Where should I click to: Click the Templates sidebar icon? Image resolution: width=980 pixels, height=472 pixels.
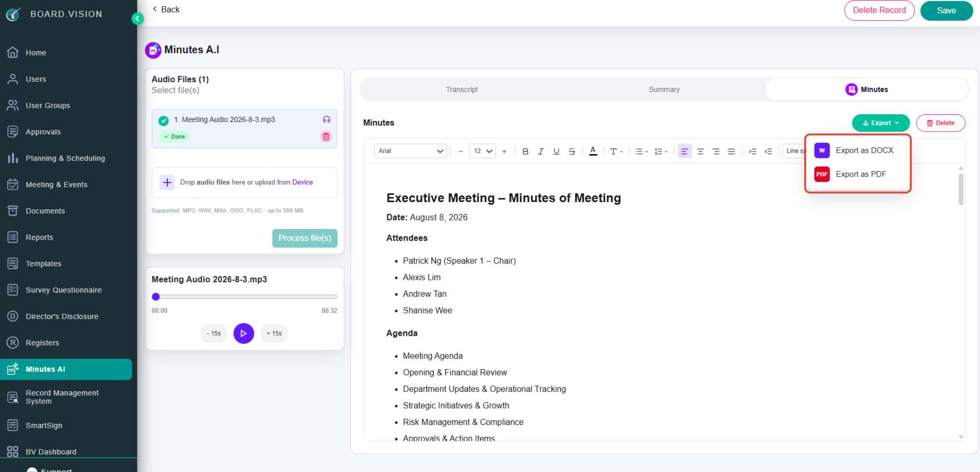click(13, 264)
